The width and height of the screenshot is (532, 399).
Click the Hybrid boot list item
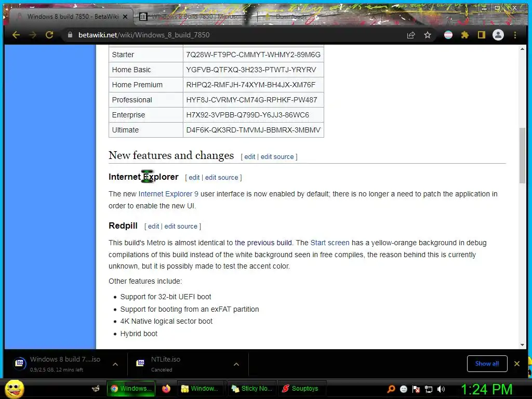pos(139,334)
